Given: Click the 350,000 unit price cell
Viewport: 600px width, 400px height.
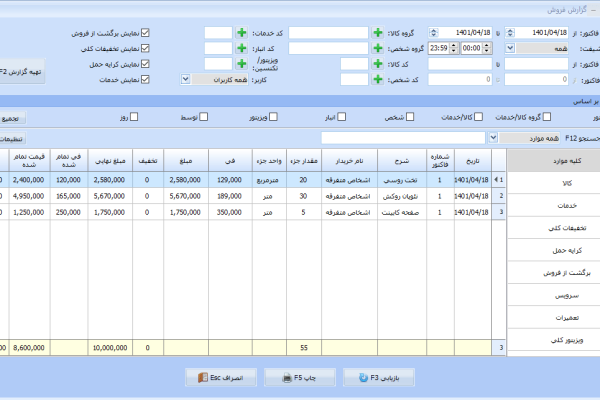Looking at the screenshot, I should [x=229, y=212].
